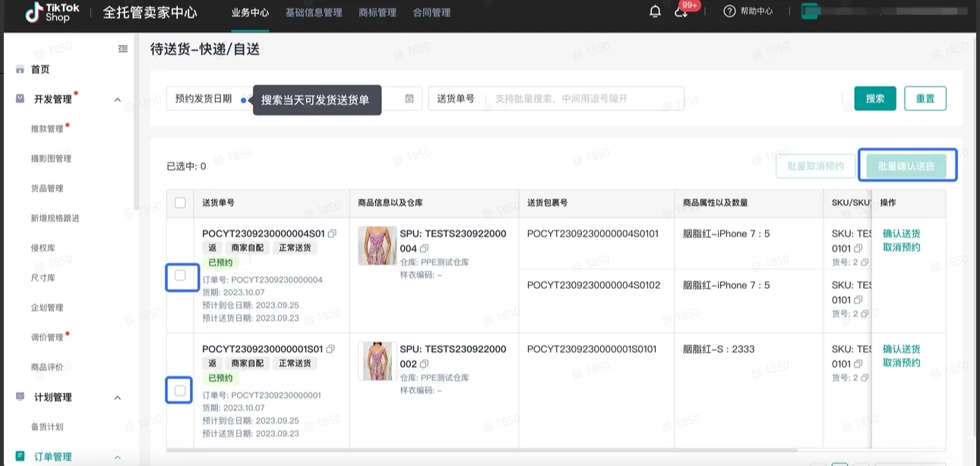Open the calendar icon in the date field
The height and width of the screenshot is (466, 980).
click(x=409, y=98)
